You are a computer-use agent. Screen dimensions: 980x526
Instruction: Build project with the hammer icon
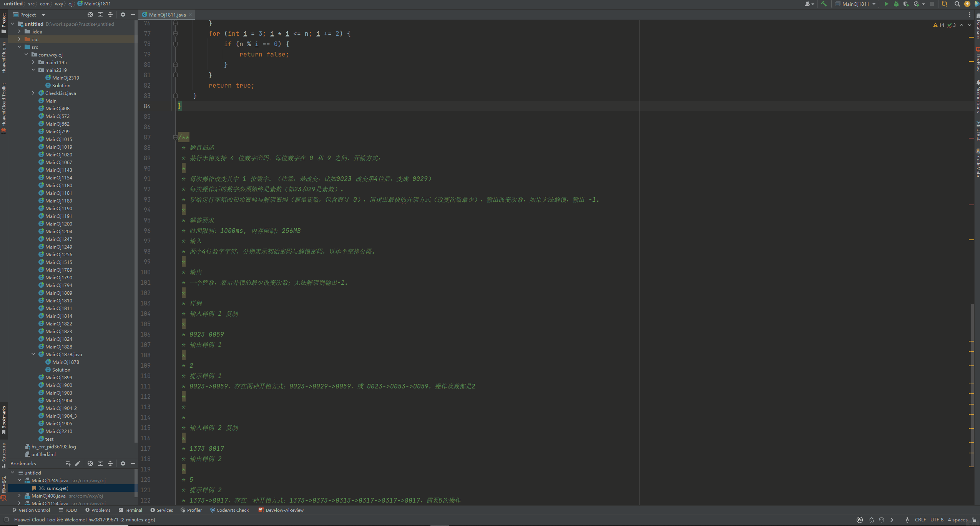(824, 4)
